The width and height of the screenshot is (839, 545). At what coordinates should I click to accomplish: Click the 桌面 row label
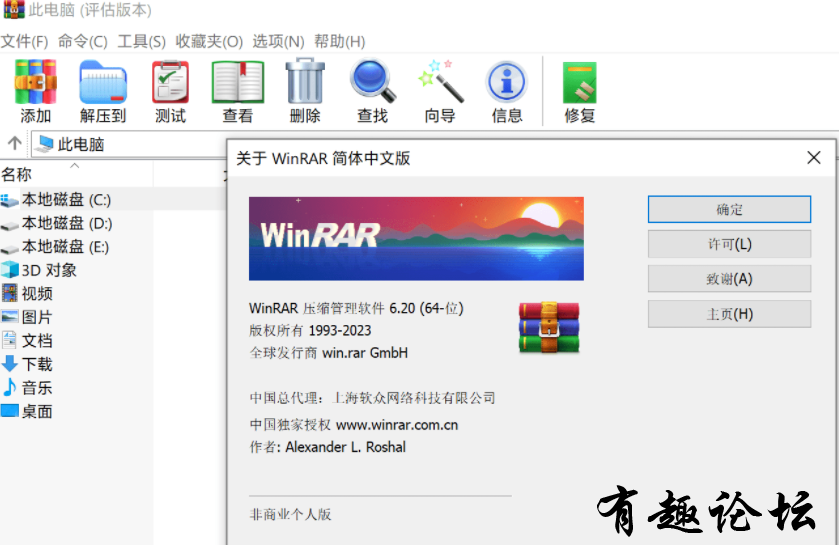(37, 411)
